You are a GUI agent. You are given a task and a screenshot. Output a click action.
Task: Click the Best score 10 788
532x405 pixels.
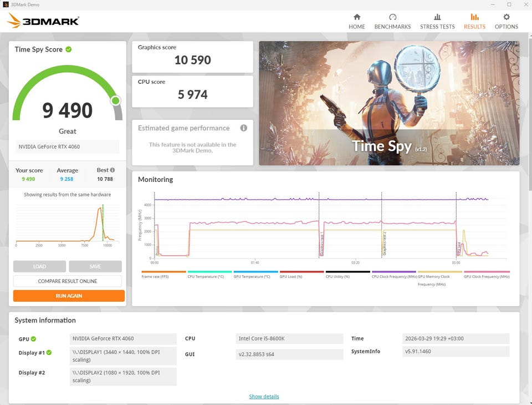[105, 179]
